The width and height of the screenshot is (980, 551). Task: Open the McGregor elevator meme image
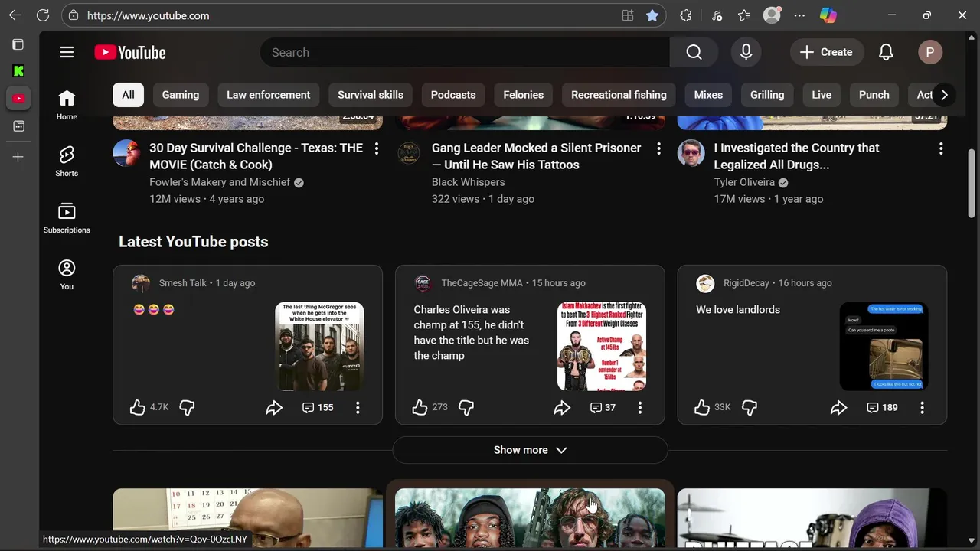click(319, 346)
